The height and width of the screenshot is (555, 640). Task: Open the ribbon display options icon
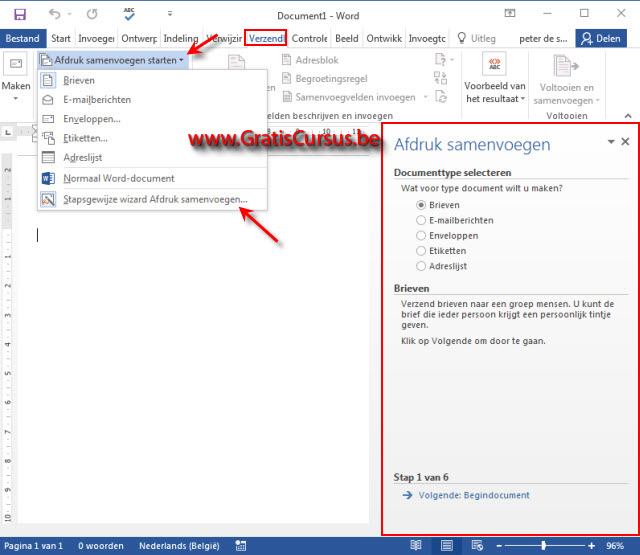click(510, 13)
